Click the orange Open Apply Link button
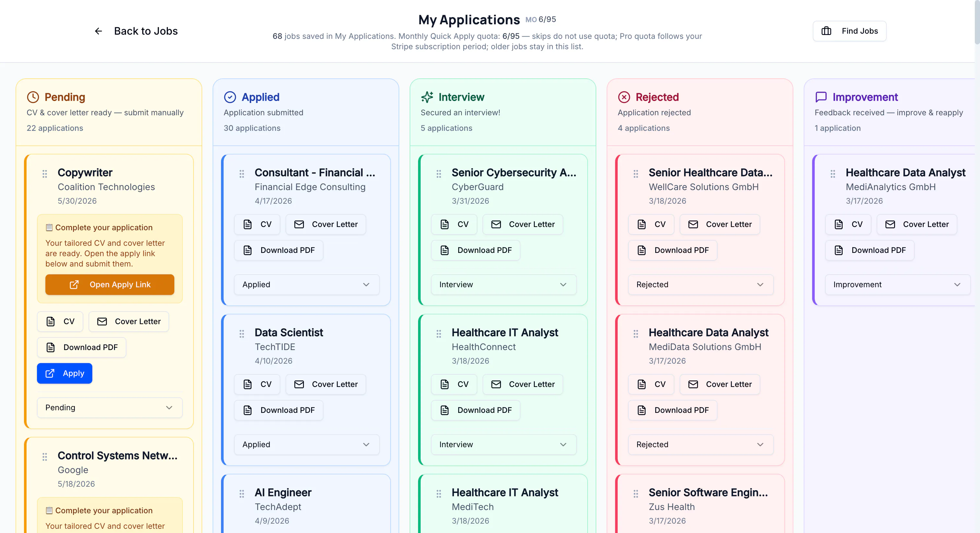The image size is (980, 533). point(110,285)
